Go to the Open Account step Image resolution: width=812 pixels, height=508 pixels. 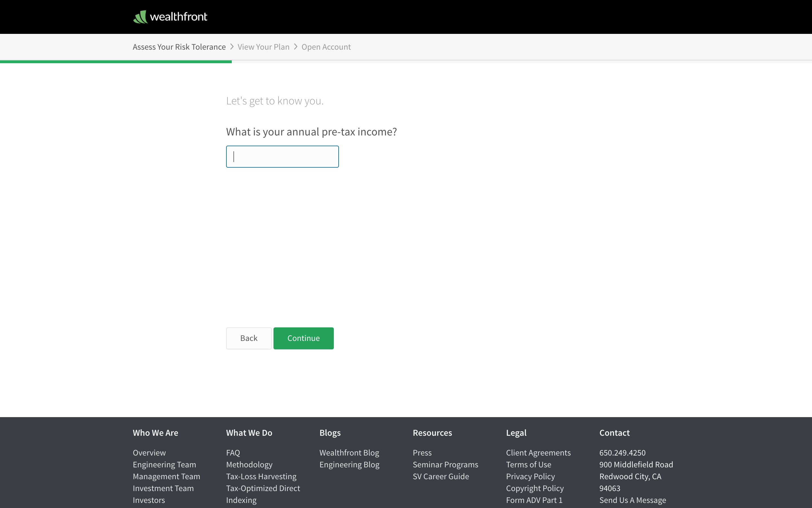pos(326,47)
